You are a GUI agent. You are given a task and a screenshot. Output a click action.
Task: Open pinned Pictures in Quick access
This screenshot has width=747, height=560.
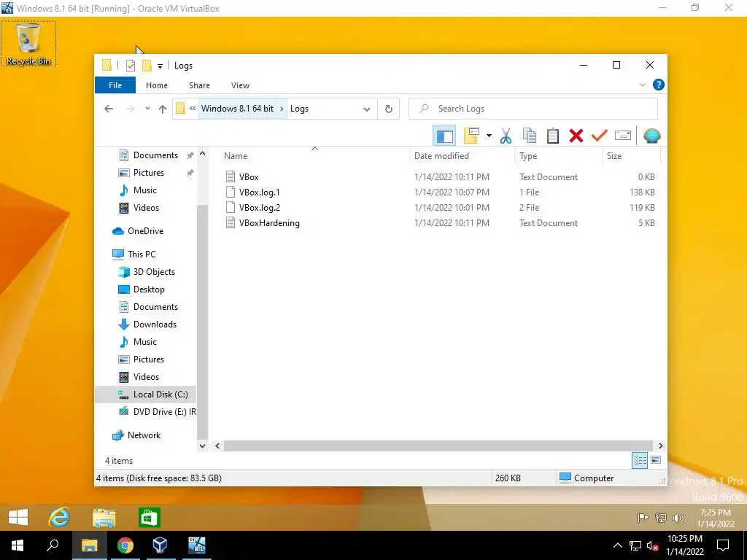click(149, 173)
